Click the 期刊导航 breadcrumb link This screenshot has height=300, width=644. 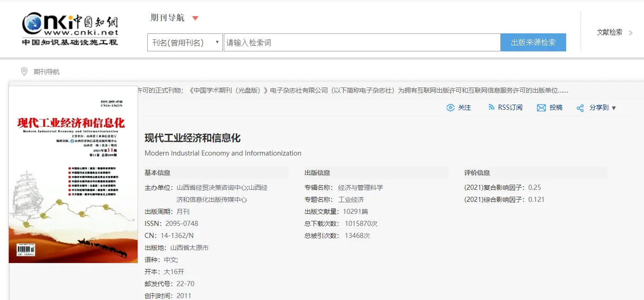[x=46, y=72]
